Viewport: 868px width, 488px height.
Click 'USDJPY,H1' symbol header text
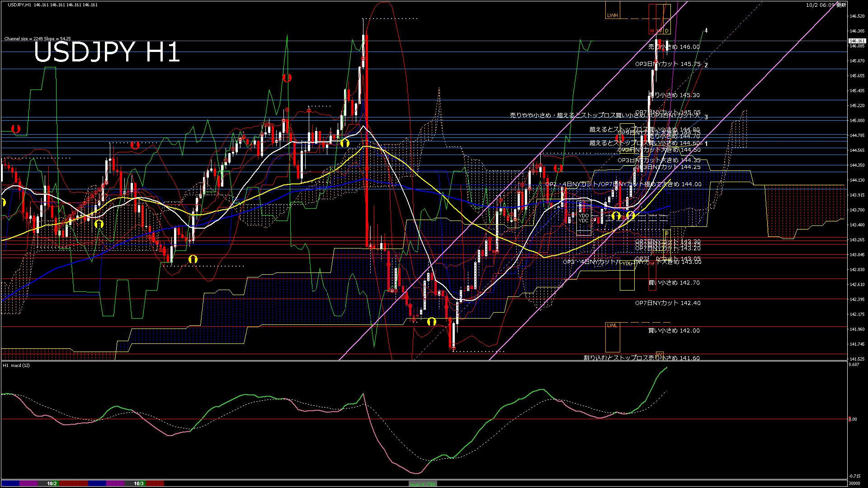point(19,5)
